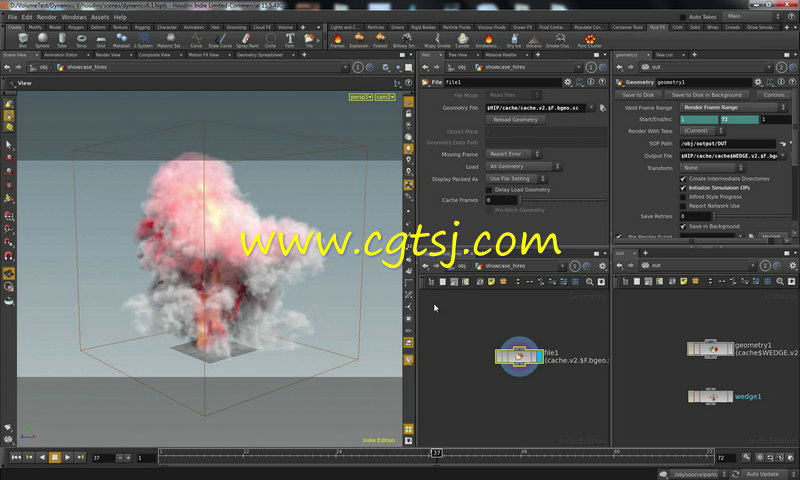Screen dimensions: 800x480
Task: Click the Save Retries slider
Action: tap(752, 217)
